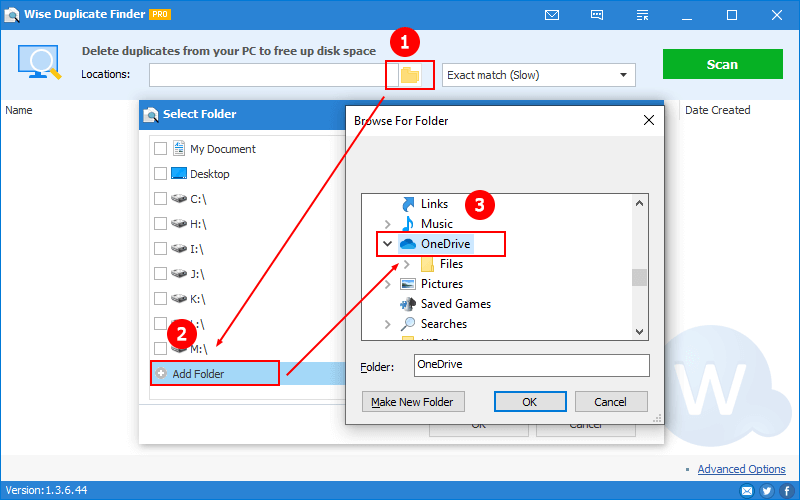Check the My Document checkbox

point(160,148)
